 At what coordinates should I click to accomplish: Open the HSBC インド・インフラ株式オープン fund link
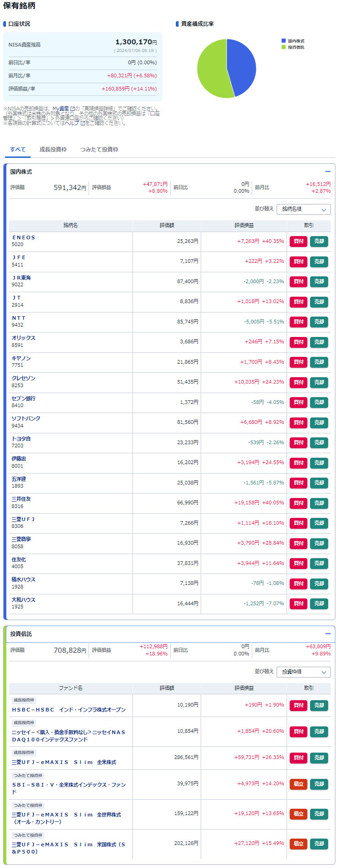pyautogui.click(x=69, y=710)
